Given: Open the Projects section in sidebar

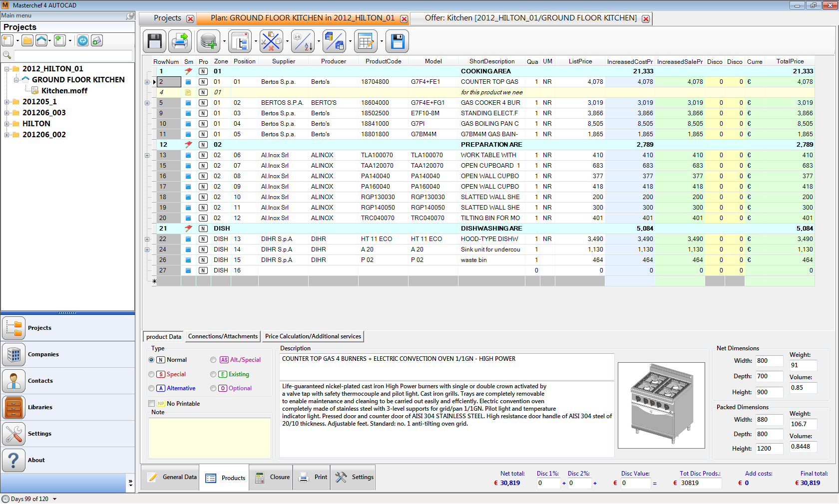Looking at the screenshot, I should click(x=67, y=328).
